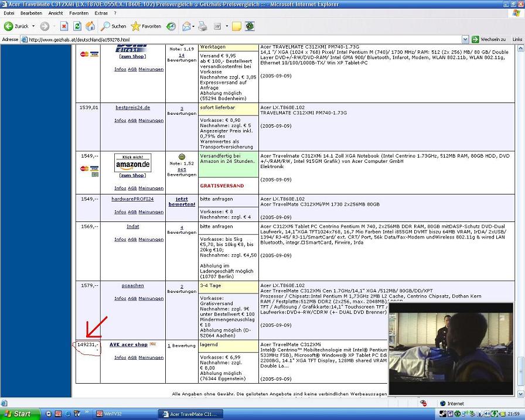Click the Acer TravelMate taskbar button
This screenshot has height=420, width=525.
(190, 414)
